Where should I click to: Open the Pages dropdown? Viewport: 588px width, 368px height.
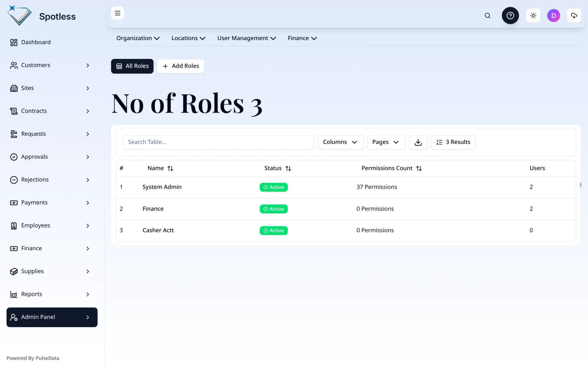pyautogui.click(x=386, y=142)
